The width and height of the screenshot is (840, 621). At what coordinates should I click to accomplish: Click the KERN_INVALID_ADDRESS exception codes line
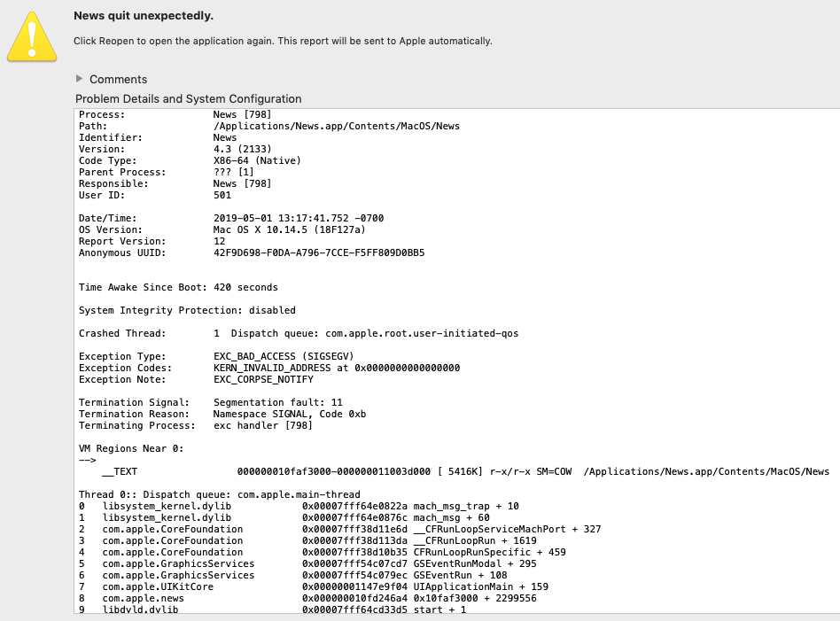point(337,368)
